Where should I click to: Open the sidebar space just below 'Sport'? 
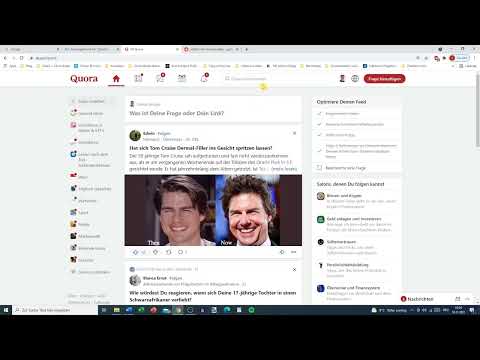tap(80, 224)
